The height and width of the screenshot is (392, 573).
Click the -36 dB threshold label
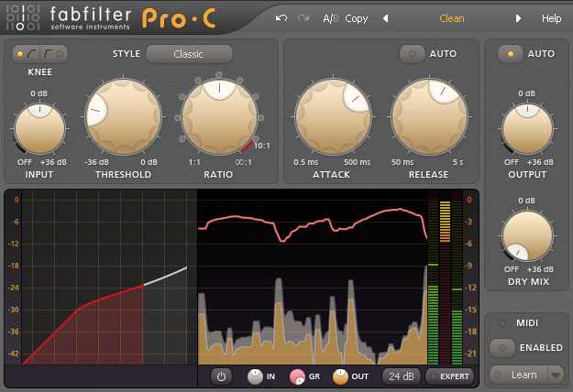[97, 162]
